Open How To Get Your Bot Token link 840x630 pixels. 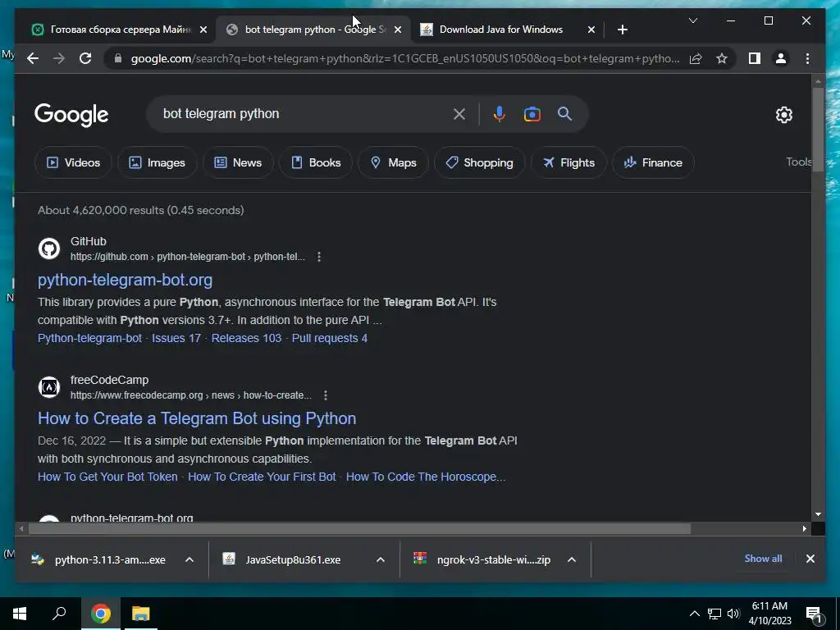[107, 477]
